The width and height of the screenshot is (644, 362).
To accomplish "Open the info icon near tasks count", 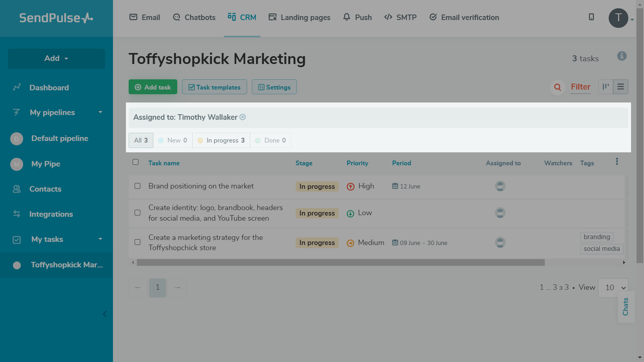I will point(622,56).
